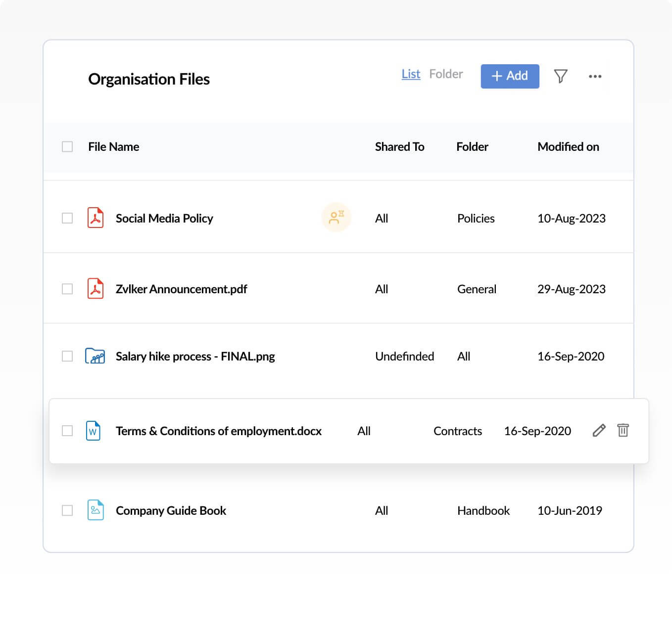The image size is (672, 629).
Task: Open Salary hike process - FINAL.png
Action: tap(195, 356)
